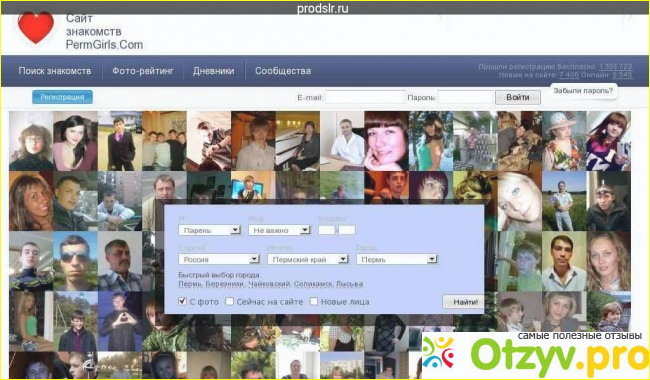The width and height of the screenshot is (650, 380).
Task: Focus the Пароль input field
Action: coord(466,97)
